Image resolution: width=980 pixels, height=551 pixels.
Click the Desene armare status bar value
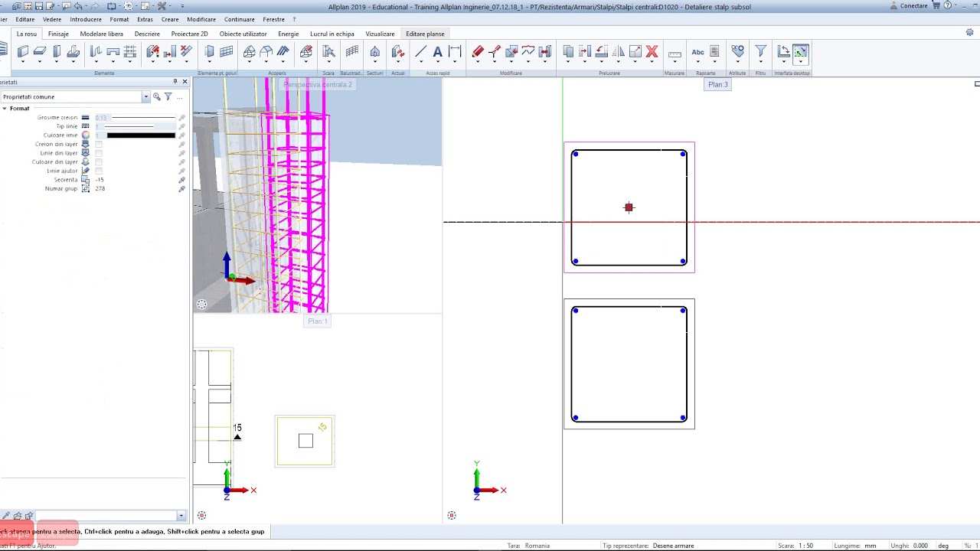click(673, 546)
